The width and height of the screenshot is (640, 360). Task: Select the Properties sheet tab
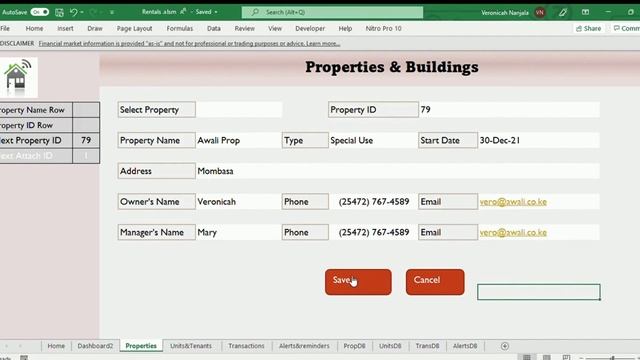coord(141,346)
